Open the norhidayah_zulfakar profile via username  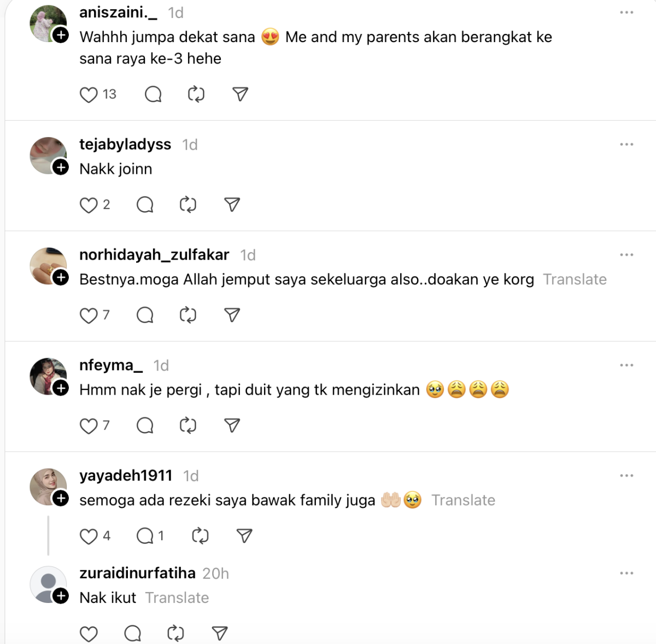click(154, 255)
